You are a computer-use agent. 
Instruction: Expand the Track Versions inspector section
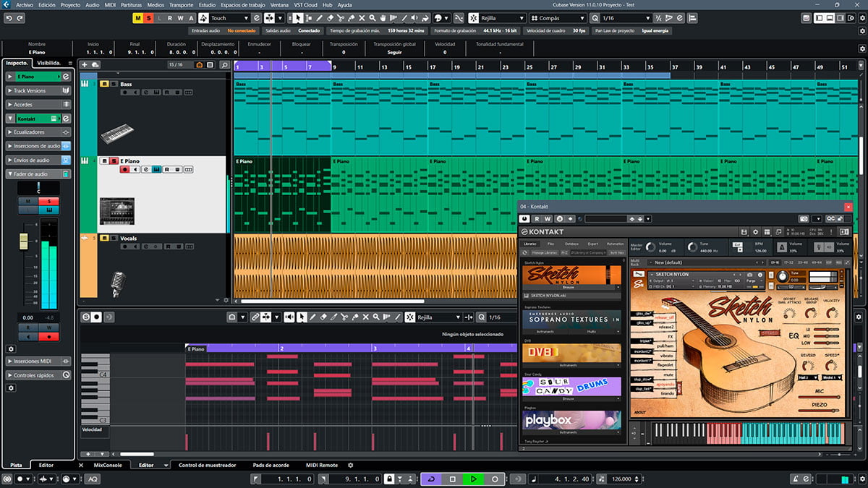38,90
